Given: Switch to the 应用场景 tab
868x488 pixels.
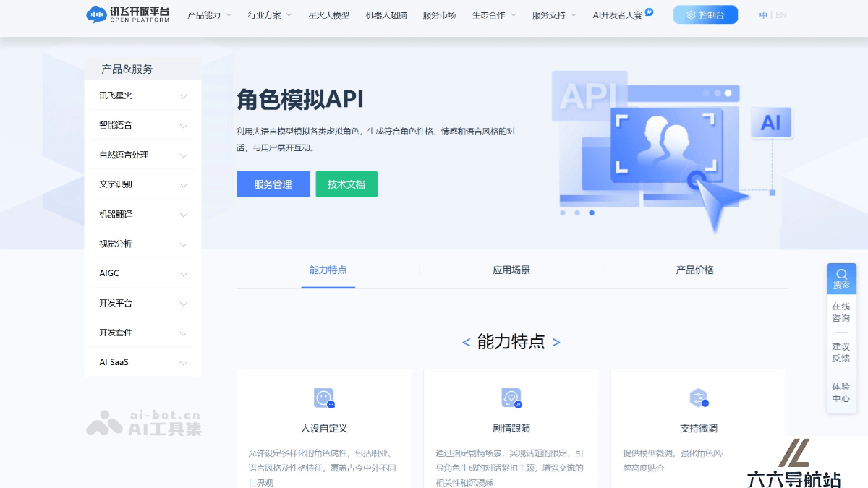Looking at the screenshot, I should pyautogui.click(x=511, y=270).
